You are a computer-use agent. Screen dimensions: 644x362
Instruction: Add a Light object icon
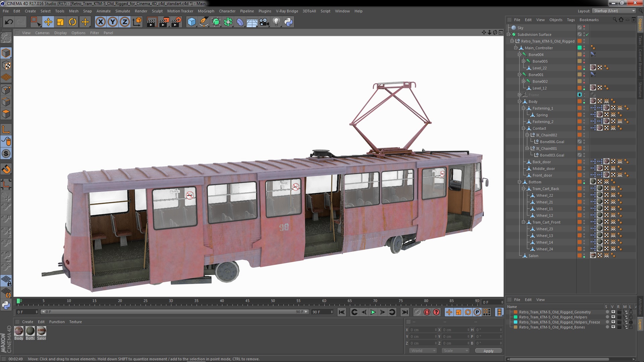point(276,22)
